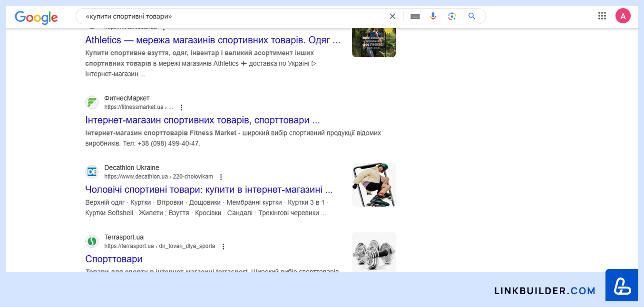Click the decathlon.ua 220-cholovikam URL
The image size is (644, 307).
[x=158, y=177]
